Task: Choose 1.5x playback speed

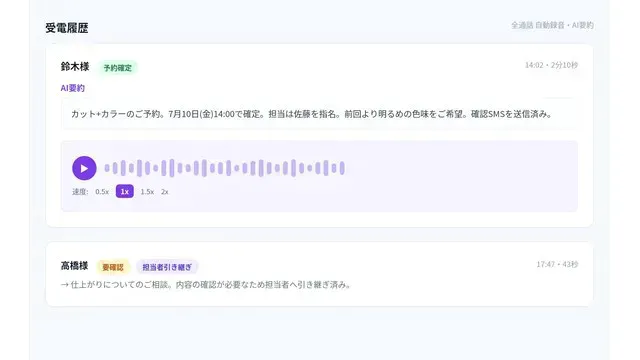Action: coord(147,191)
